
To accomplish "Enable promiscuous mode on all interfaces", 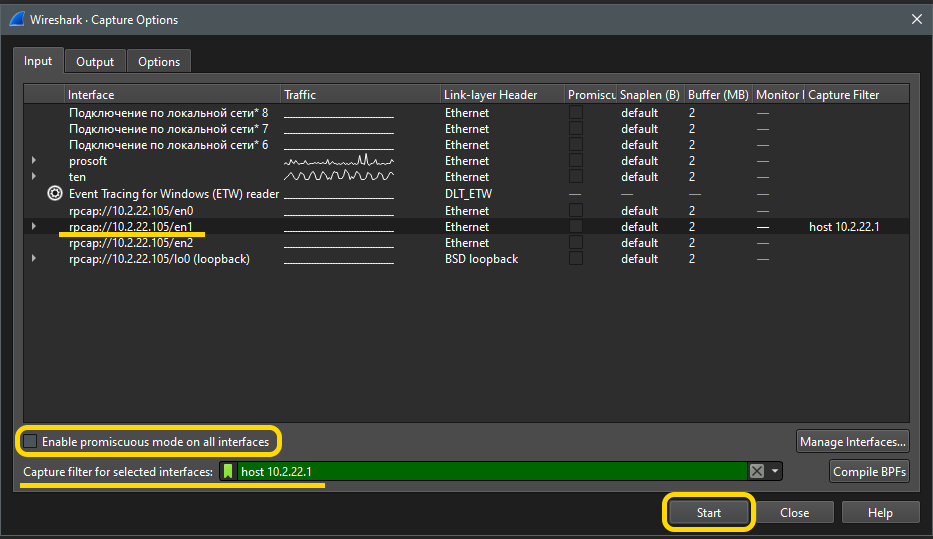I will pos(30,441).
